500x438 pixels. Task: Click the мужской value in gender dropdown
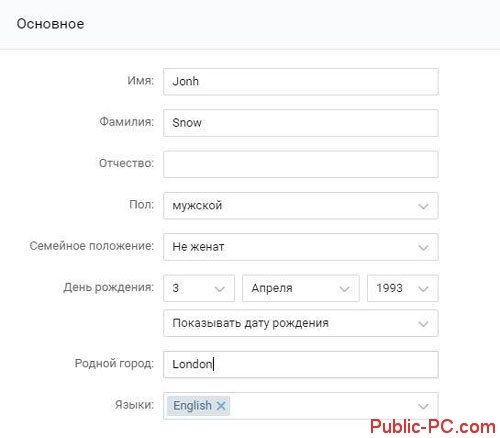point(197,206)
